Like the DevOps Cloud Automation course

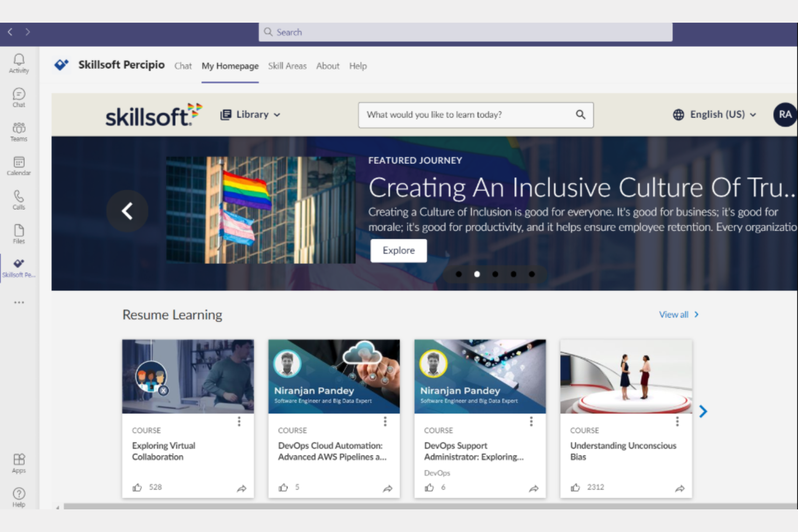pyautogui.click(x=284, y=487)
